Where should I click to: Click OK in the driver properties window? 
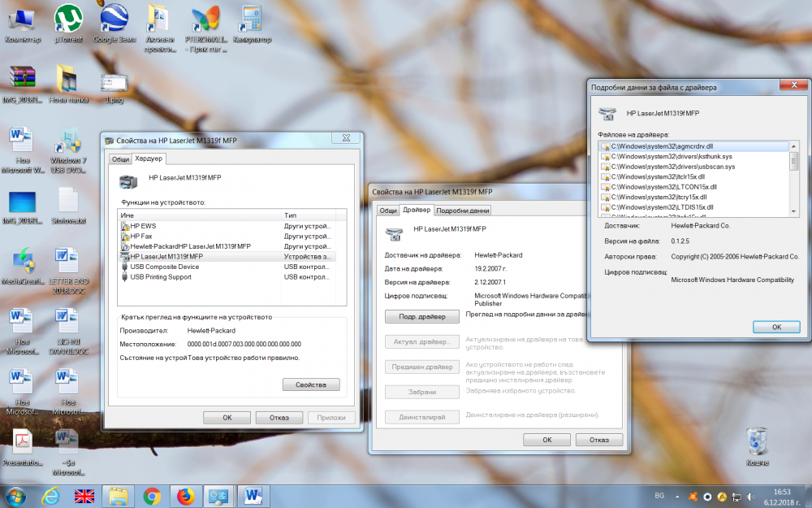click(x=546, y=440)
